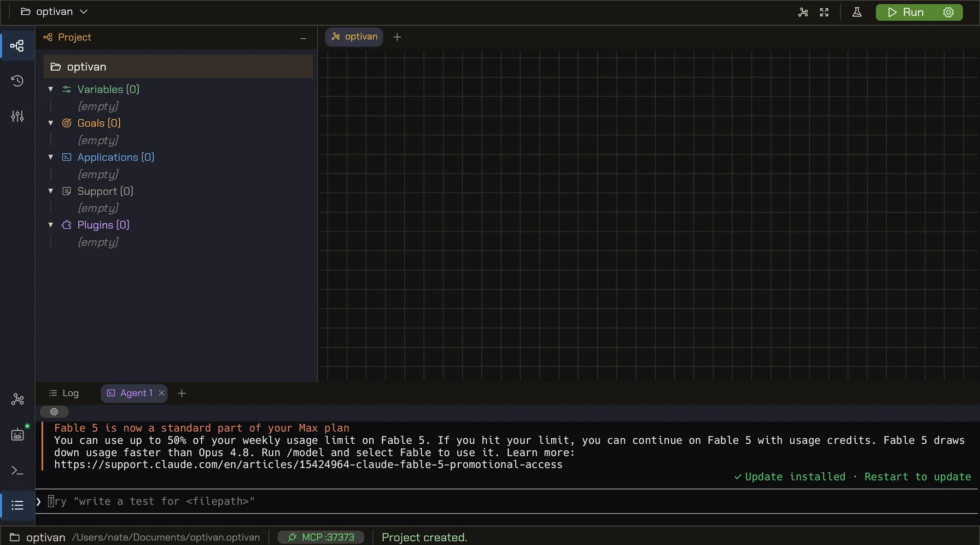This screenshot has width=980, height=545.
Task: Open the History sidebar icon
Action: 17,81
